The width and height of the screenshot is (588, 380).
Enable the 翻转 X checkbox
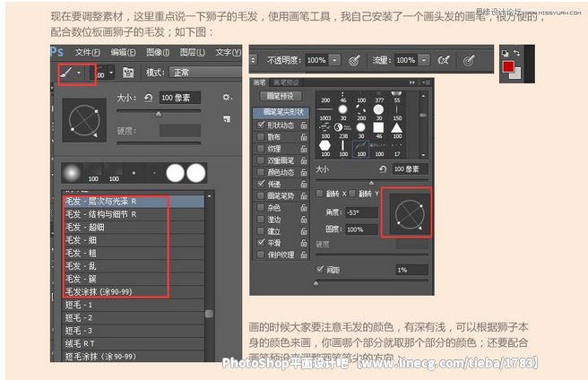tap(319, 194)
